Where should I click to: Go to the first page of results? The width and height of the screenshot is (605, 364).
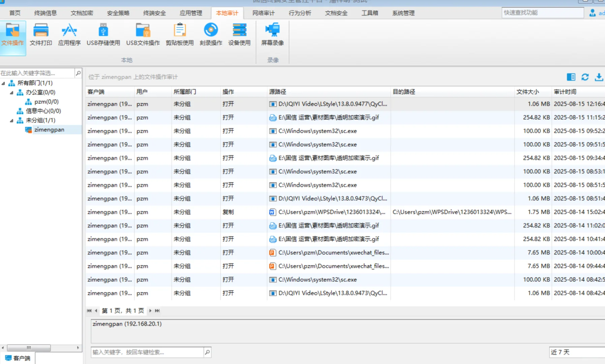click(x=89, y=311)
